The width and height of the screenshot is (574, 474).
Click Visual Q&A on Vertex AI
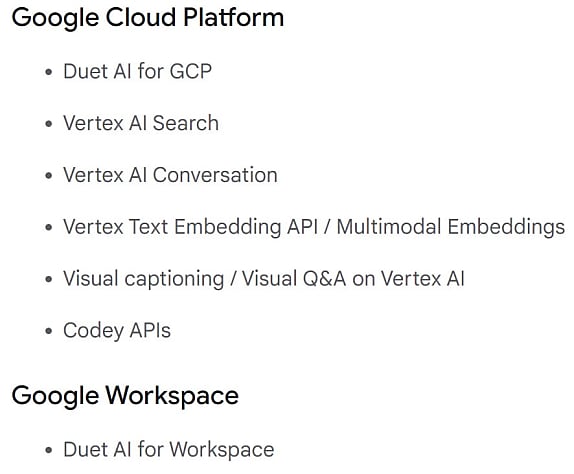(x=353, y=279)
